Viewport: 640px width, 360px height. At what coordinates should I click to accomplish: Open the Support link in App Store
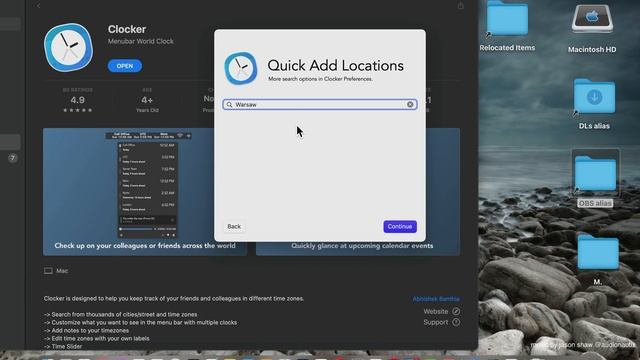[436, 322]
